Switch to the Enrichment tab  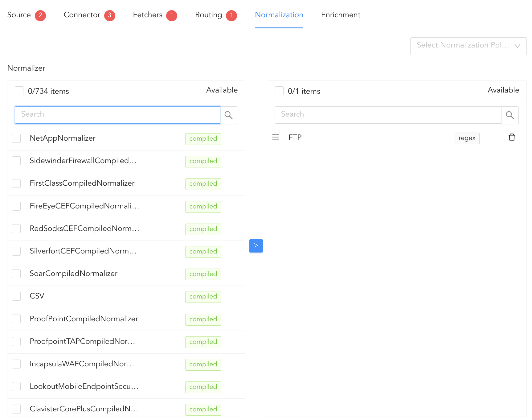341,15
